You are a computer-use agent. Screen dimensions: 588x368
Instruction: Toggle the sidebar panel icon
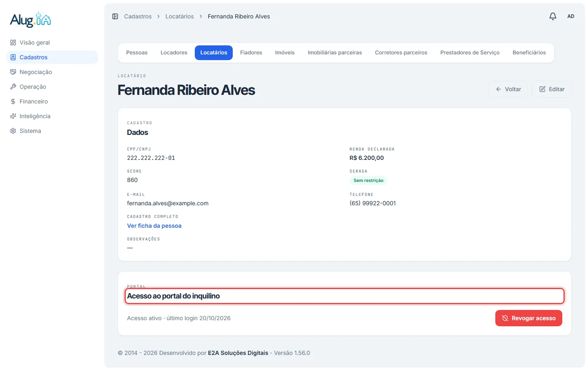tap(115, 16)
